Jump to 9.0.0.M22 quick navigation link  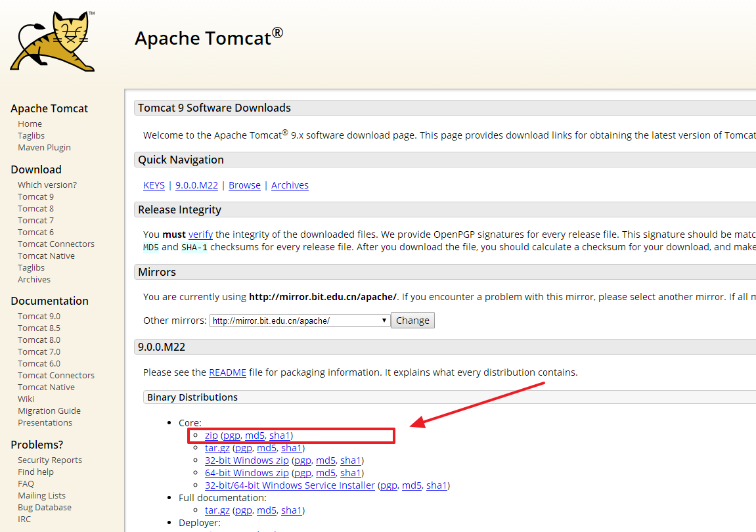tap(196, 185)
